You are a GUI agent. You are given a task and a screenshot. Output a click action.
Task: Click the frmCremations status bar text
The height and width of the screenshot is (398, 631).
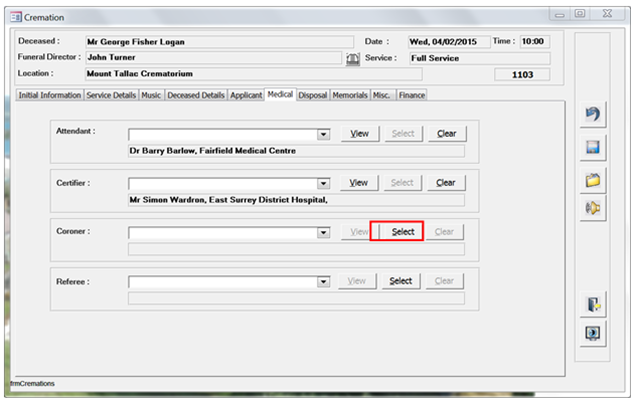pos(33,384)
